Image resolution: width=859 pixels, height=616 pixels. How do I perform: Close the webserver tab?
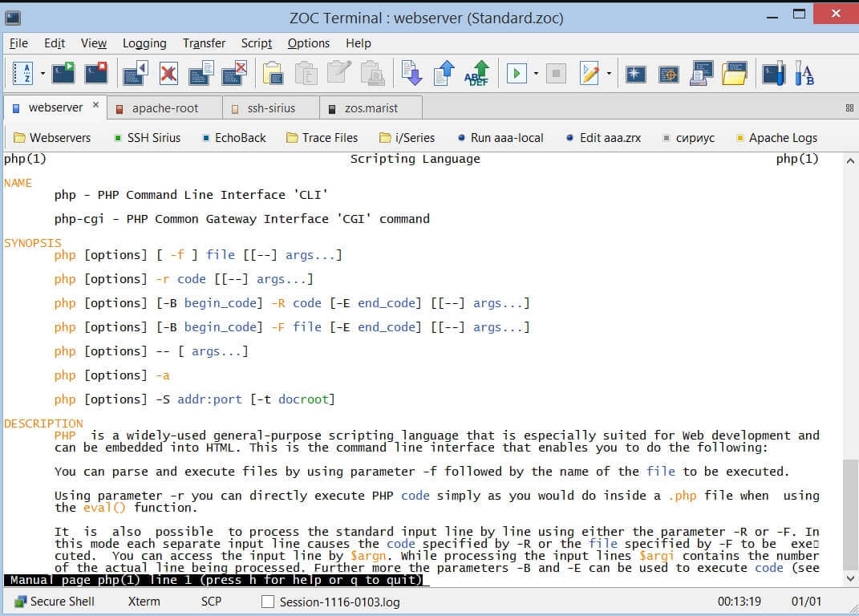(96, 105)
